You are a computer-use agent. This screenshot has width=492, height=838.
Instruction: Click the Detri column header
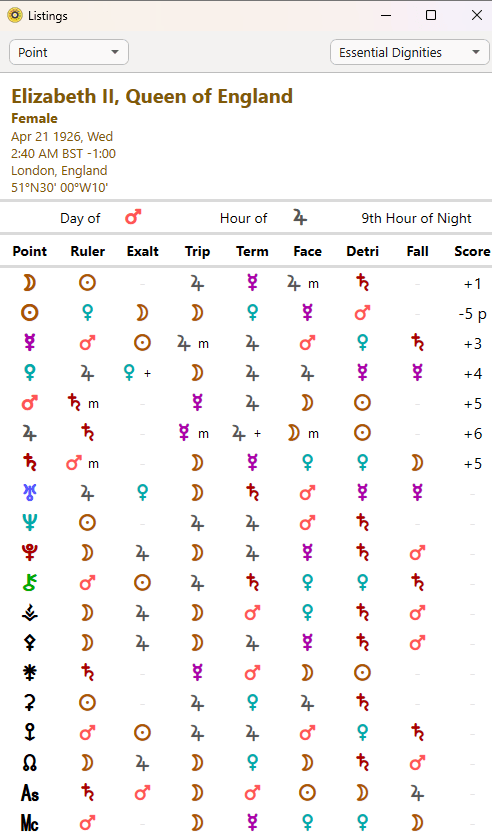click(x=362, y=251)
